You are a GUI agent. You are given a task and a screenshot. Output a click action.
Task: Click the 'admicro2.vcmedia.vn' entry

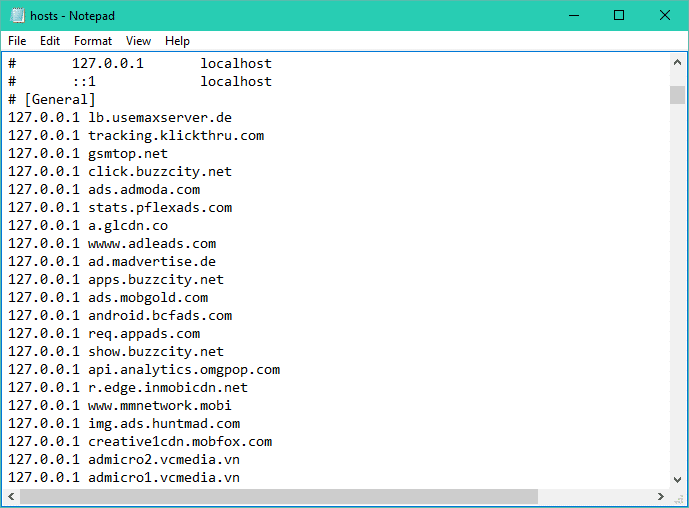164,460
